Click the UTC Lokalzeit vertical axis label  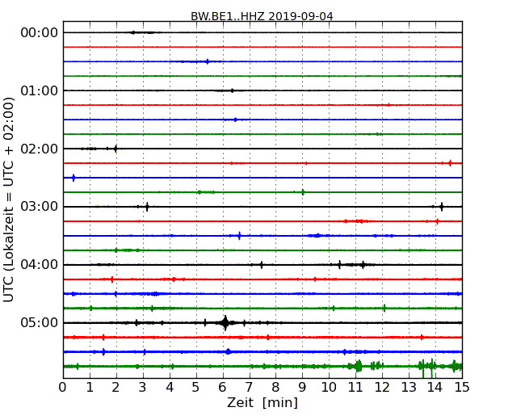(x=9, y=199)
